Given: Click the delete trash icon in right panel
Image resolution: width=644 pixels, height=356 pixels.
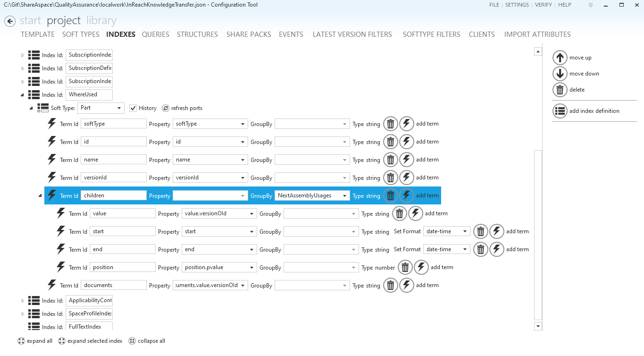Looking at the screenshot, I should [x=560, y=90].
